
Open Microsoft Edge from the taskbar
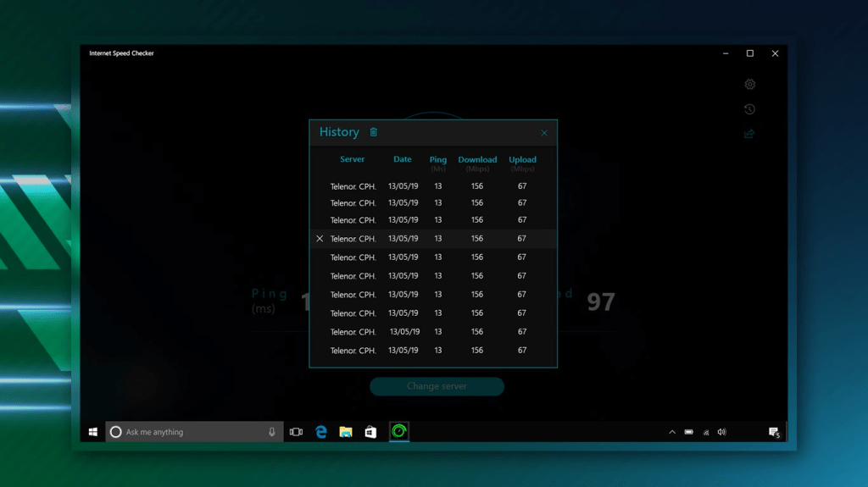click(x=321, y=432)
